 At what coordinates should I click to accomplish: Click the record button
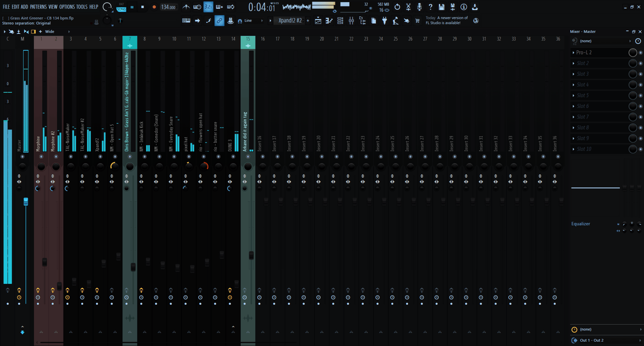(154, 7)
